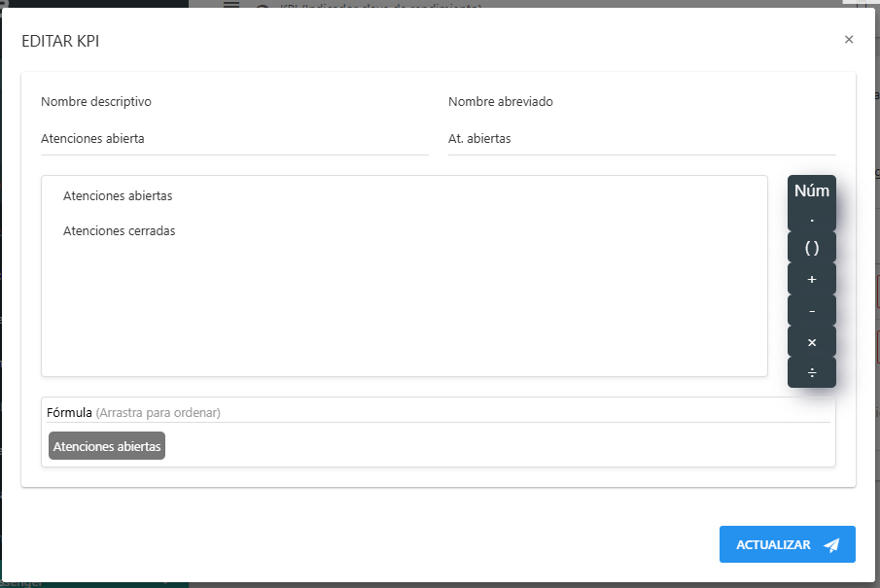The image size is (880, 588).
Task: Insert the decimal point operator
Action: click(812, 218)
